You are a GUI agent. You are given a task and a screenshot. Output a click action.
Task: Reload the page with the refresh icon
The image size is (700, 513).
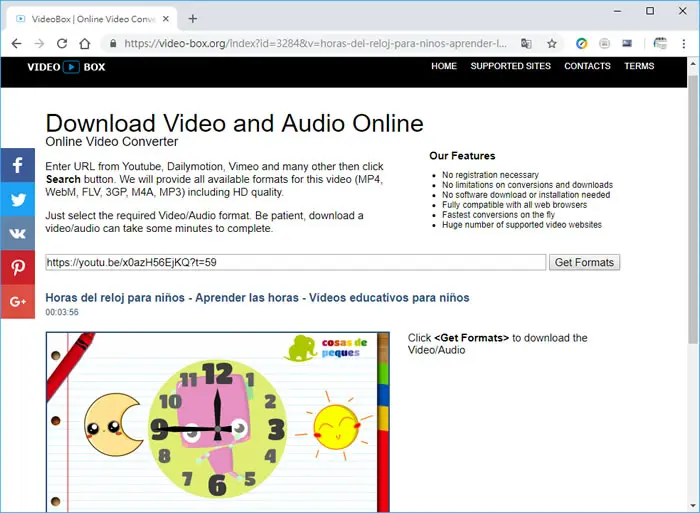coord(62,44)
